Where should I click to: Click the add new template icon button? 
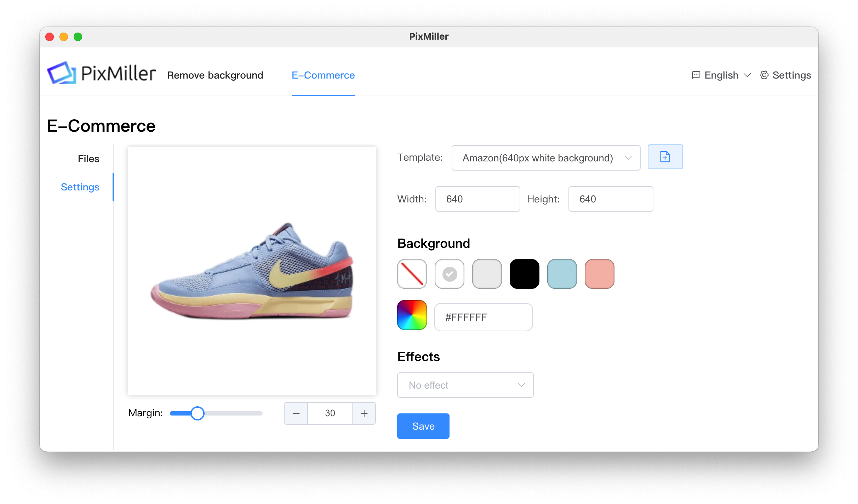coord(665,157)
